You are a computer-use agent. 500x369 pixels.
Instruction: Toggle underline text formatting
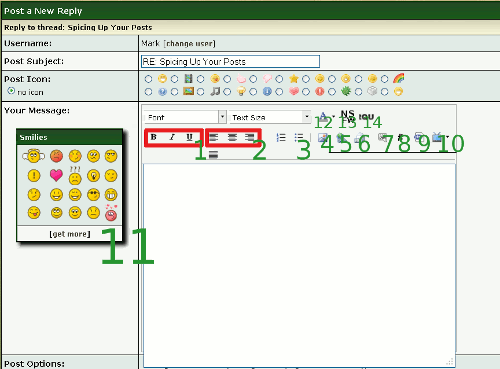pyautogui.click(x=189, y=137)
